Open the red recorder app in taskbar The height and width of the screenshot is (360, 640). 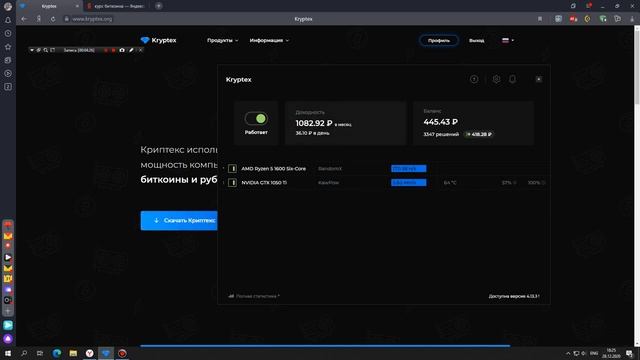122,353
